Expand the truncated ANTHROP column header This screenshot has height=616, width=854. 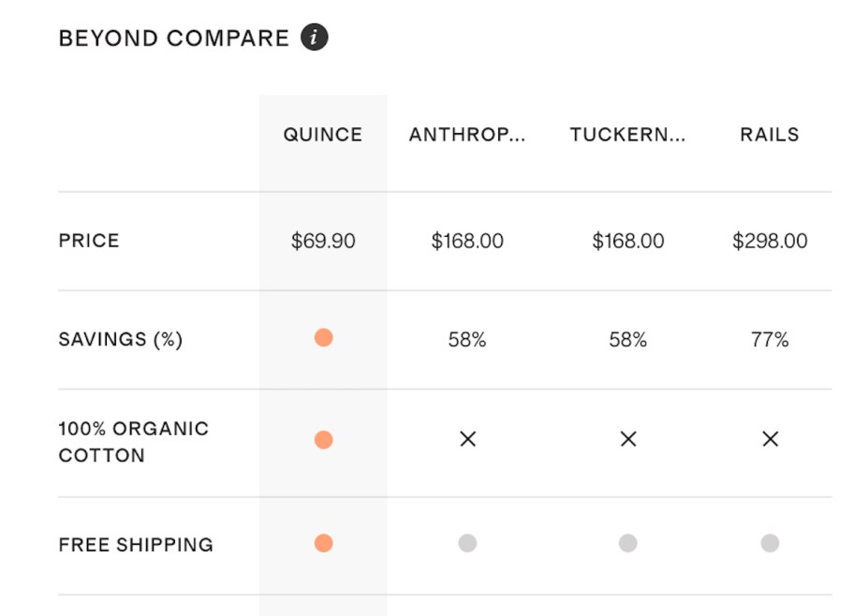click(467, 135)
